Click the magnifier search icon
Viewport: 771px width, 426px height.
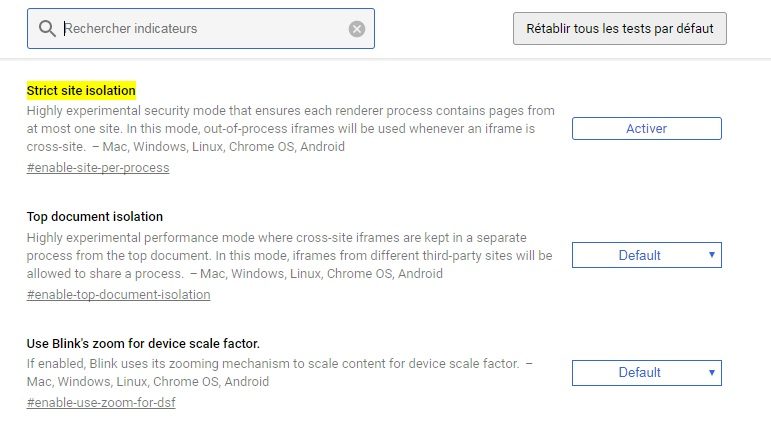point(46,29)
